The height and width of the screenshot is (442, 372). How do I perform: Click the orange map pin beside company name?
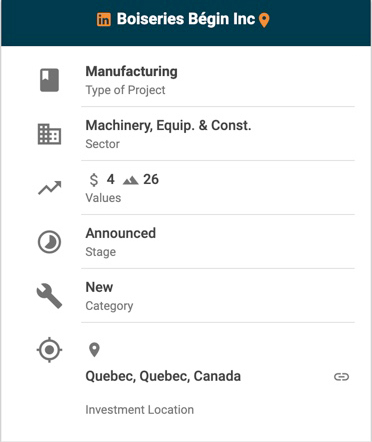click(x=264, y=20)
